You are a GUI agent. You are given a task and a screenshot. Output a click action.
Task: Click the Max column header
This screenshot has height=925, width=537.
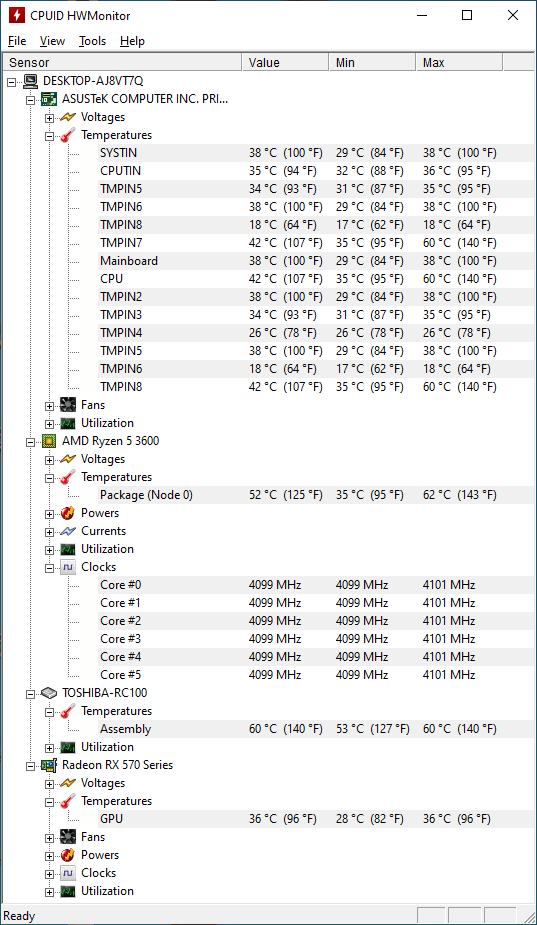(x=459, y=63)
